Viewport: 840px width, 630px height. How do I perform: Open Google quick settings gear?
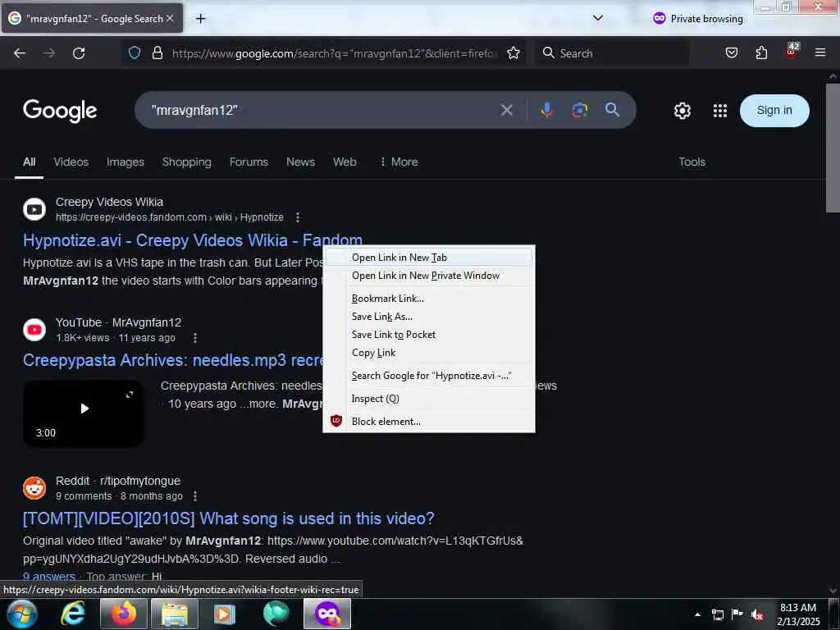682,111
